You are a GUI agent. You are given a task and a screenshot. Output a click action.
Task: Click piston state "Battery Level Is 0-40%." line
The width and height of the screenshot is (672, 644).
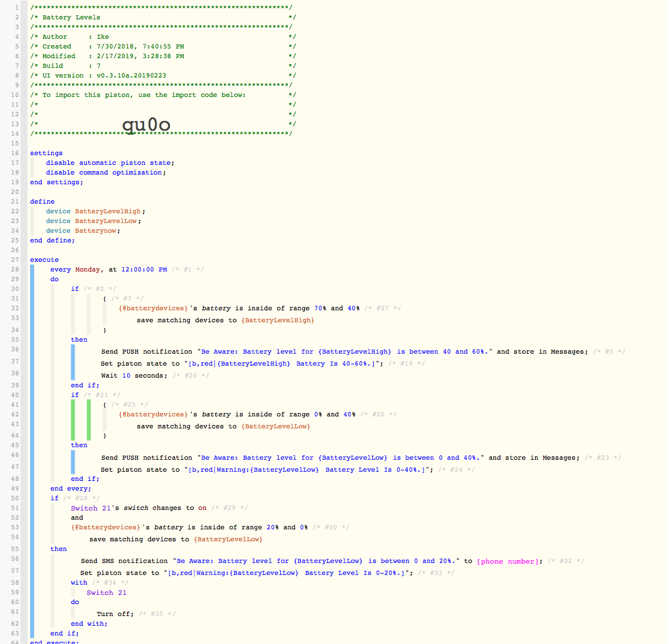point(267,470)
